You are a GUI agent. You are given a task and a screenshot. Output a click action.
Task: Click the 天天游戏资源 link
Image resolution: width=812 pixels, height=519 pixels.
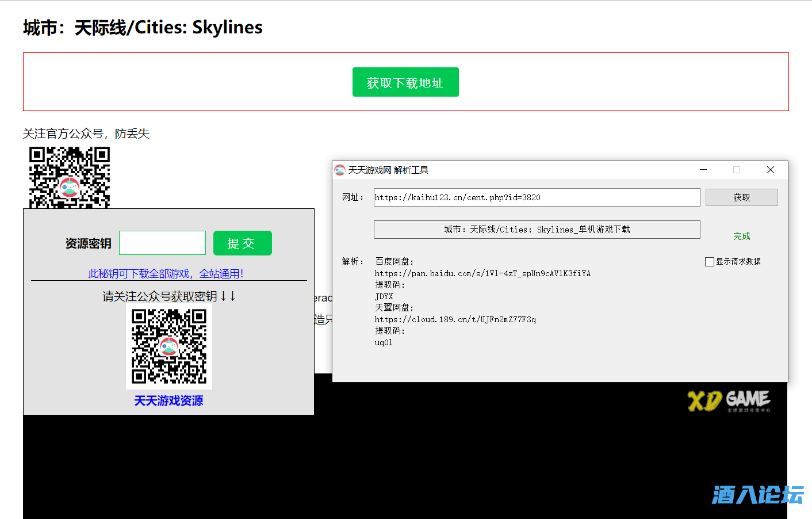pyautogui.click(x=168, y=400)
